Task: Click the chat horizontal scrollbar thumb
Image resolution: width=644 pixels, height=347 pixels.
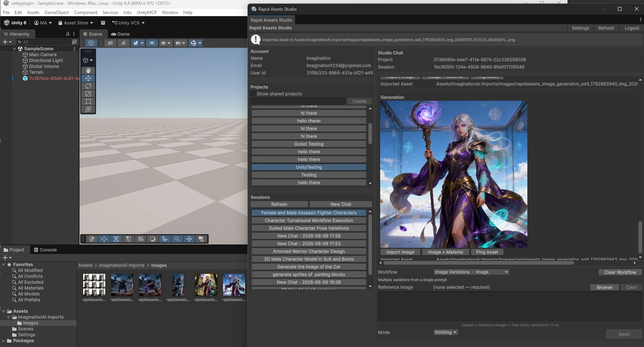Action: [x=478, y=263]
